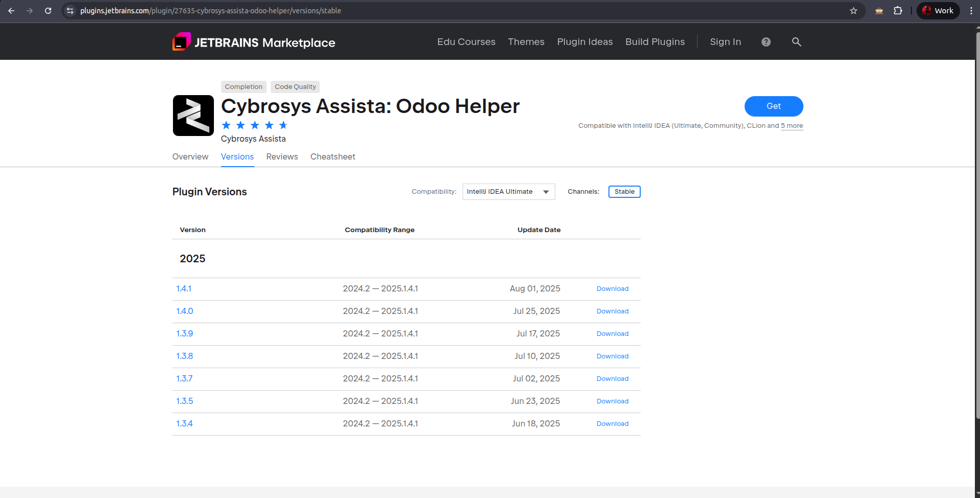Click the browser address bar URL
The image size is (980, 498).
(x=210, y=11)
